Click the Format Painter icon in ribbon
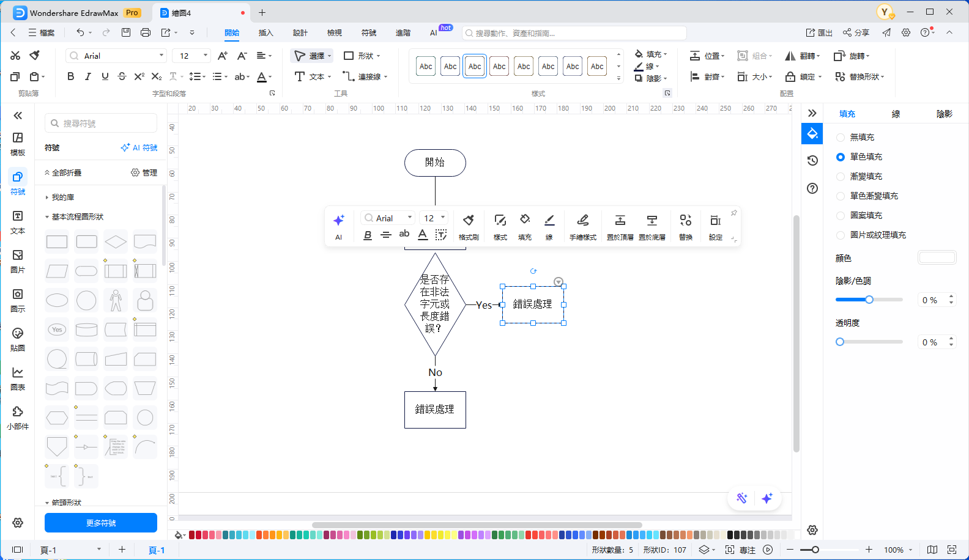Screen dimensions: 969x560 click(x=35, y=56)
